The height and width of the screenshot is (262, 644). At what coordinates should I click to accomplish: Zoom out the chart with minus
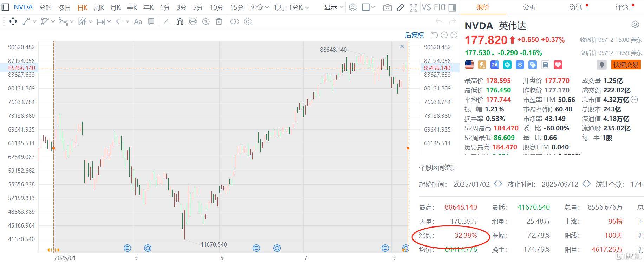tap(444, 35)
